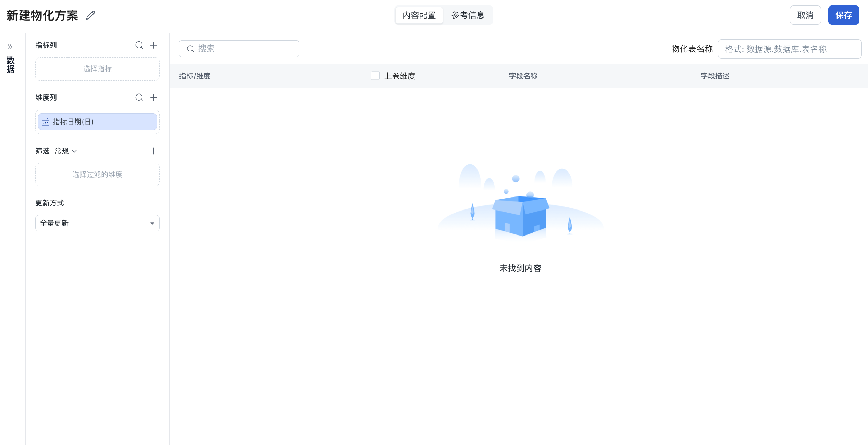
Task: Click the pencil icon to rename the plan
Action: [x=90, y=15]
